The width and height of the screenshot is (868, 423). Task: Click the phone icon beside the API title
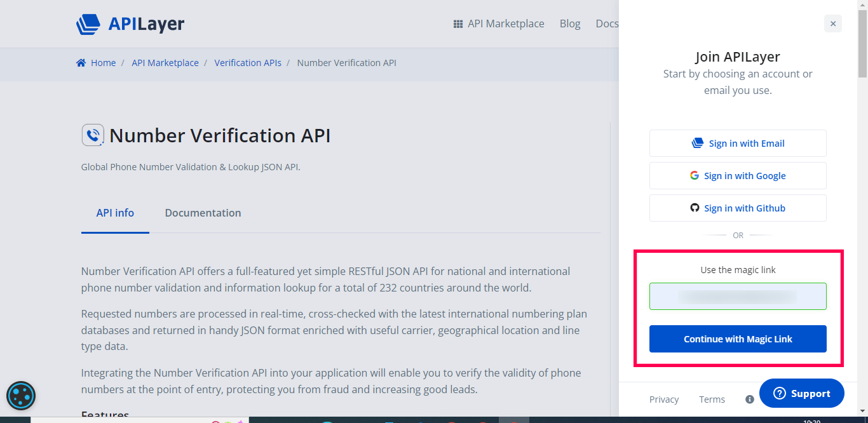pos(93,135)
